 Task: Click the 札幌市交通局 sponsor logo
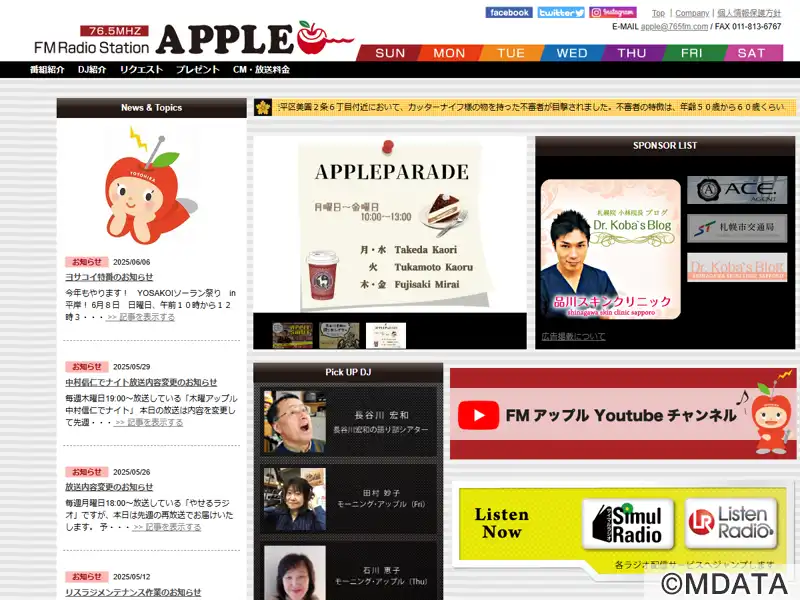(x=737, y=228)
